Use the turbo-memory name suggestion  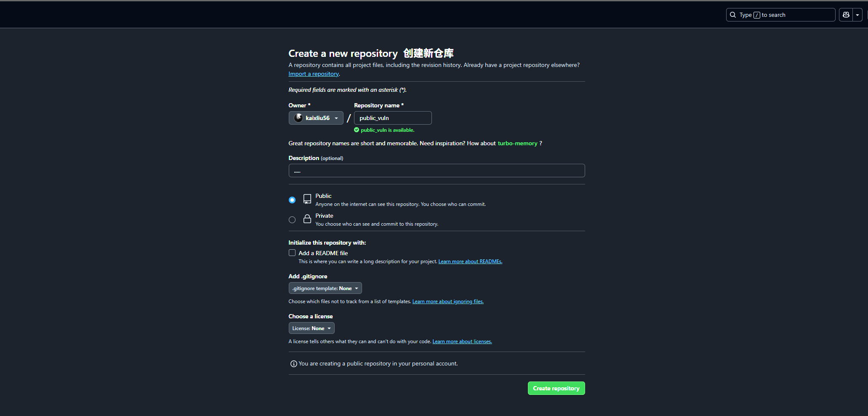pos(517,144)
